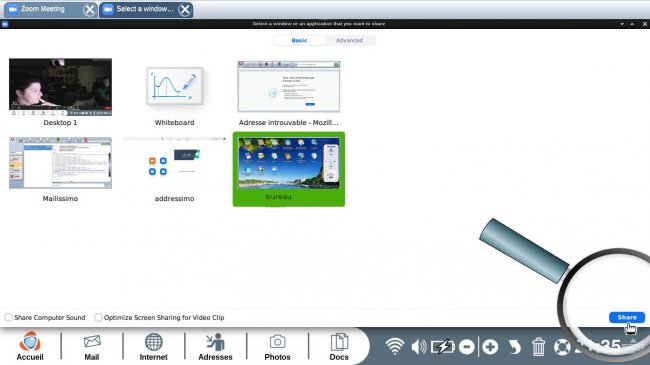Launch the Internet globe icon
This screenshot has height=365, width=650.
click(x=153, y=346)
